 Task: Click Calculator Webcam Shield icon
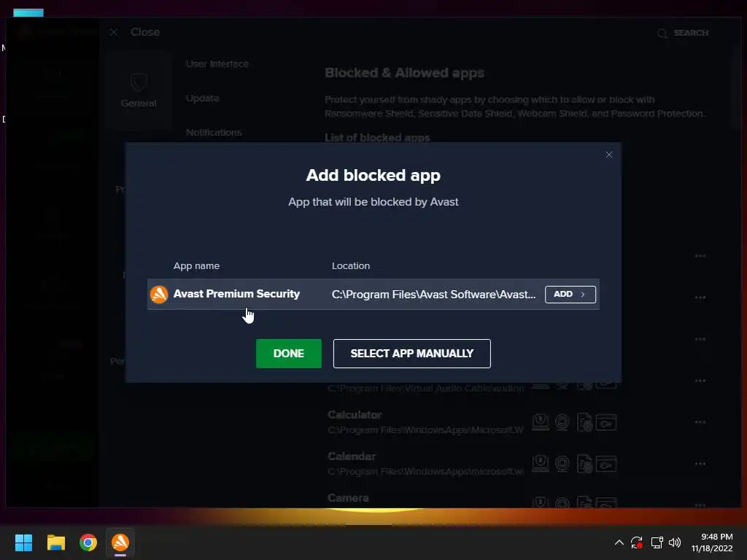(x=562, y=422)
